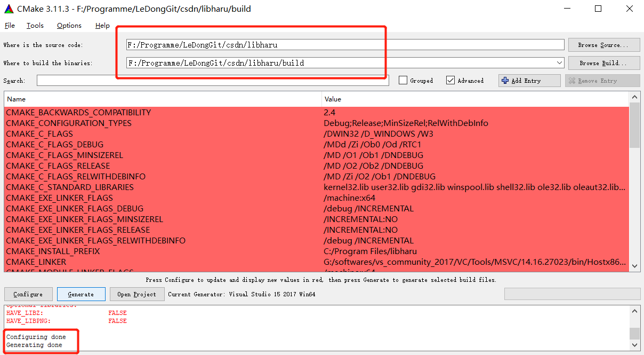The height and width of the screenshot is (355, 644).
Task: Minimize the CMake window
Action: tap(568, 9)
